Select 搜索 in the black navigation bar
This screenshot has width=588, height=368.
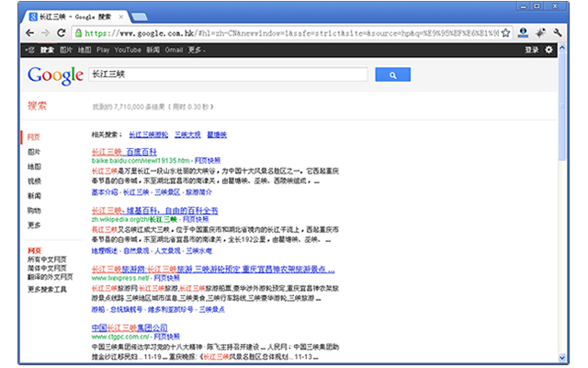point(47,50)
